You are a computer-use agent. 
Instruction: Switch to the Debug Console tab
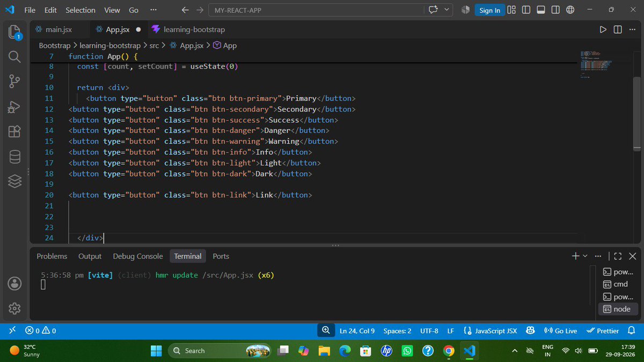click(138, 256)
